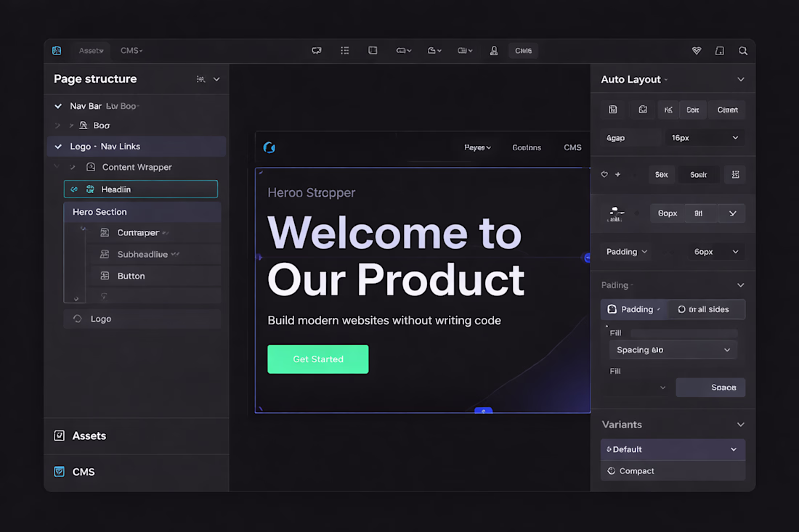
Task: Click the second layout icon in Auto Layout
Action: click(x=643, y=110)
